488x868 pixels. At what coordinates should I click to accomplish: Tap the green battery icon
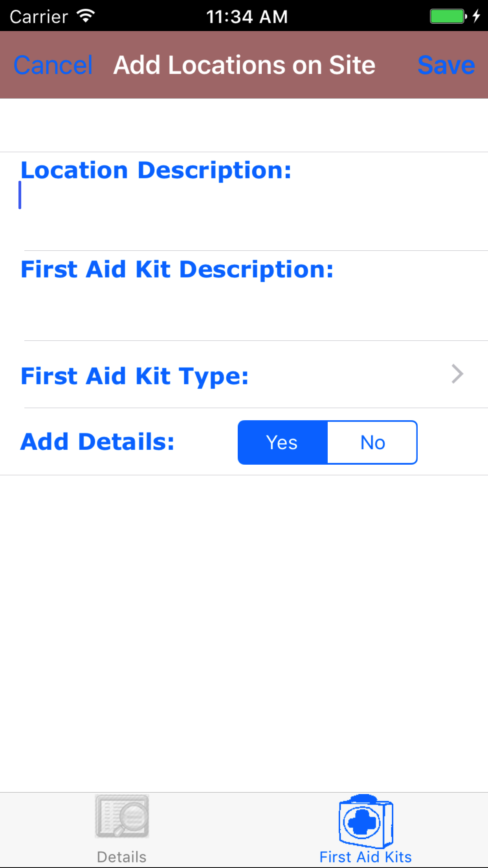447,17
